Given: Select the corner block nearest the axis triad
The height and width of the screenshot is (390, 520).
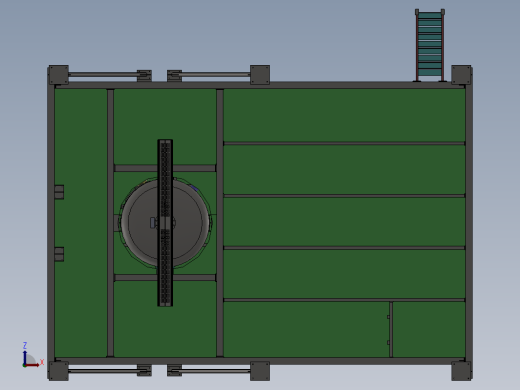Looking at the screenshot, I should pyautogui.click(x=59, y=371).
